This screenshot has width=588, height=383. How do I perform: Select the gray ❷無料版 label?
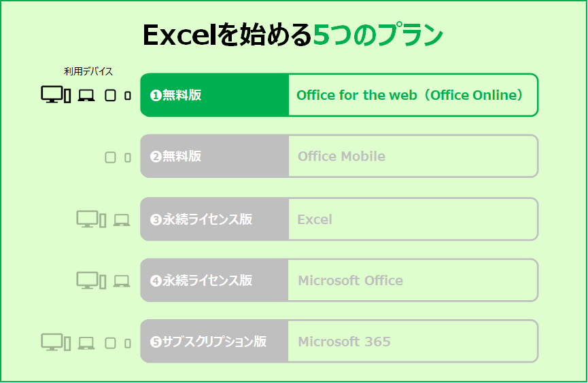point(215,156)
